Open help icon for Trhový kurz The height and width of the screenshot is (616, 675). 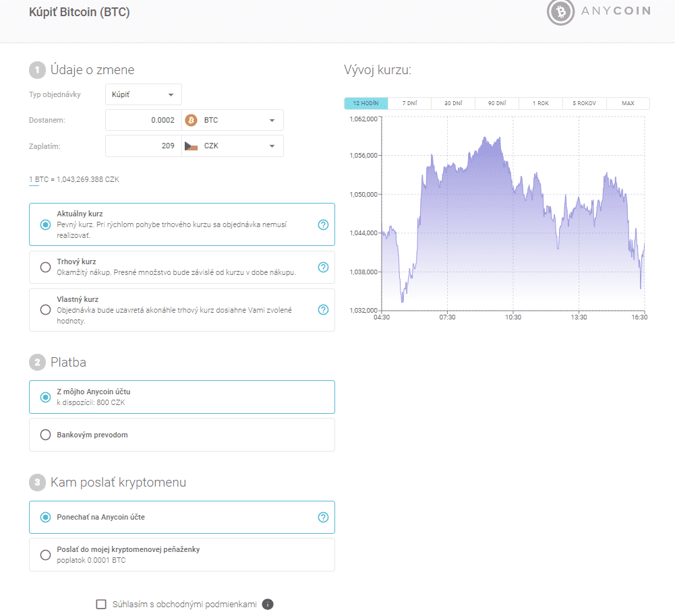[x=323, y=267]
